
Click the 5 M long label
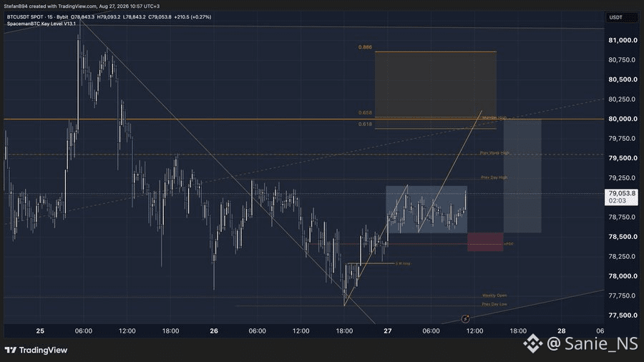point(402,263)
